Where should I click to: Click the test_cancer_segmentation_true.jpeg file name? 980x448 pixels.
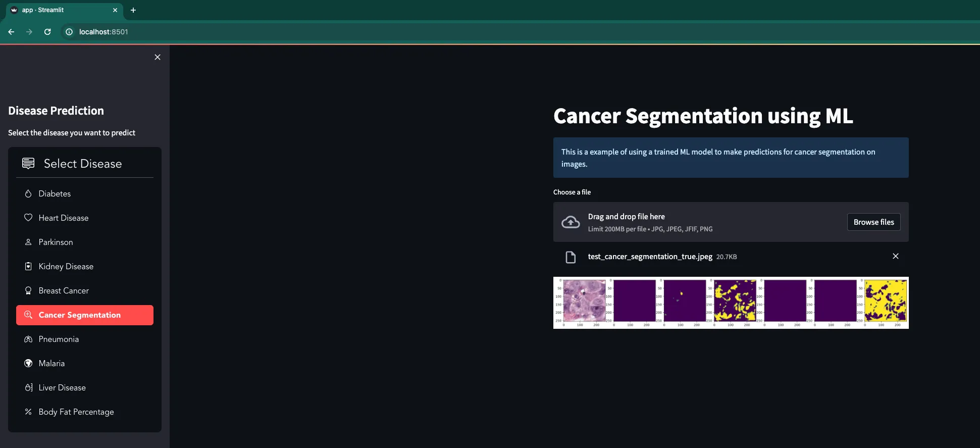point(650,257)
